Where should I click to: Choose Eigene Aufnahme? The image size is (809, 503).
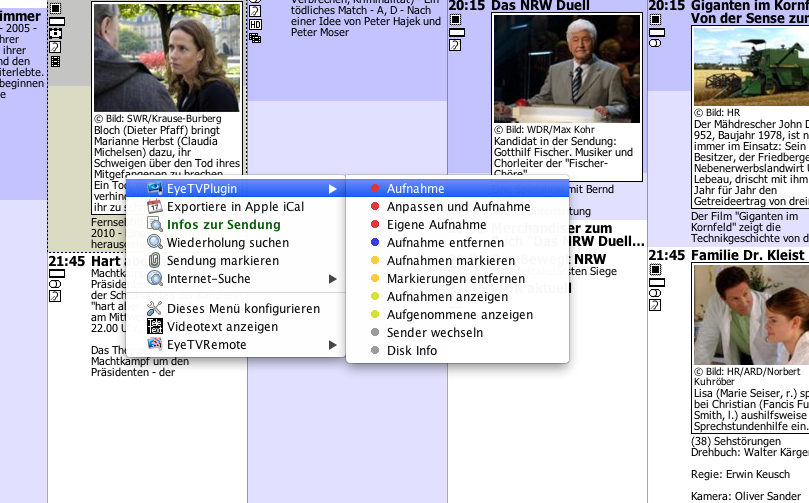tap(457, 224)
